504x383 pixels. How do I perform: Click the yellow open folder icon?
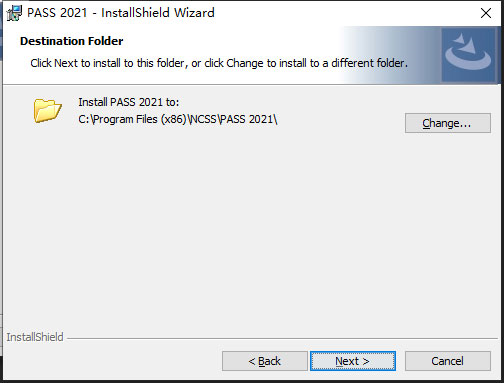(x=47, y=110)
